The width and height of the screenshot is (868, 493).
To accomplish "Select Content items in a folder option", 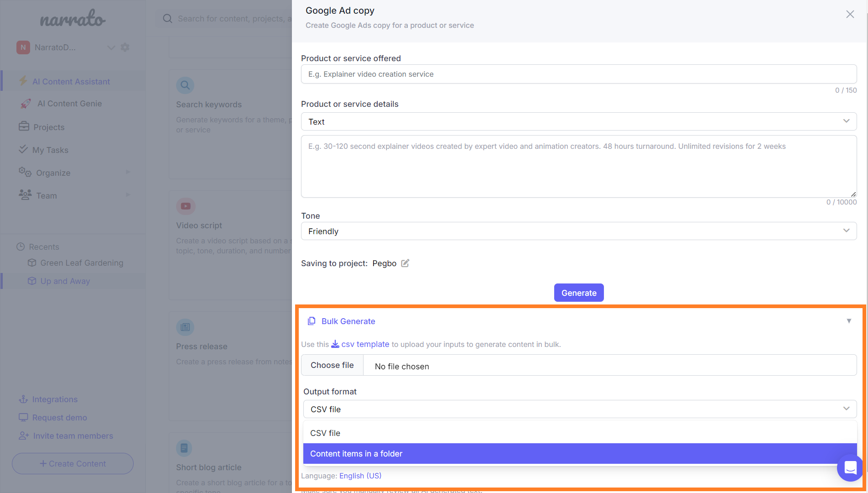I will point(580,453).
